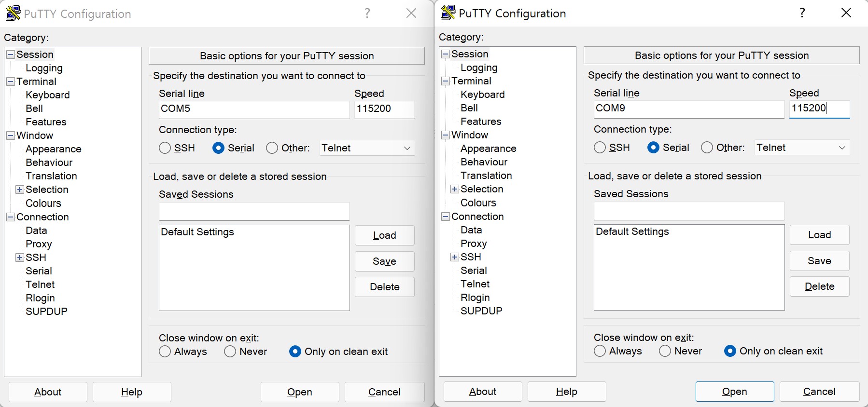Collapse Connection tree node in right window
868x407 pixels.
[446, 217]
